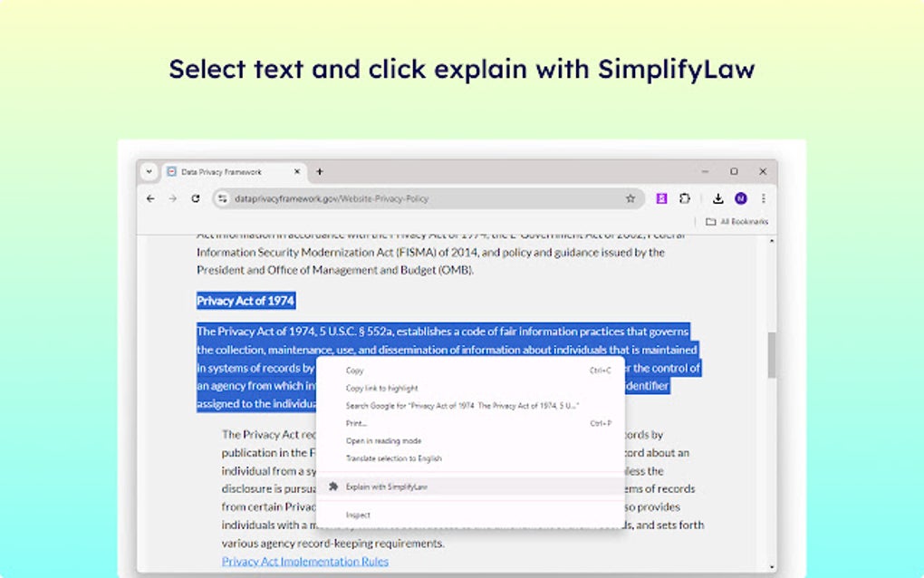Click Inspect in the context menu
924x578 pixels.
pos(359,514)
